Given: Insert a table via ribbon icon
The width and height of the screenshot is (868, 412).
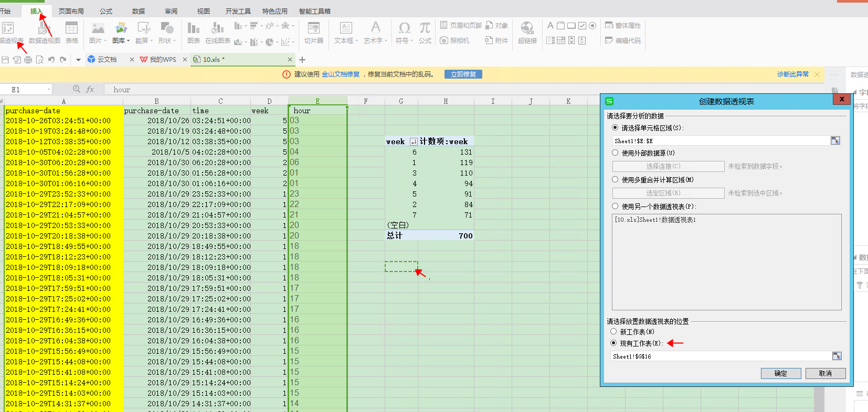Looking at the screenshot, I should 71,28.
